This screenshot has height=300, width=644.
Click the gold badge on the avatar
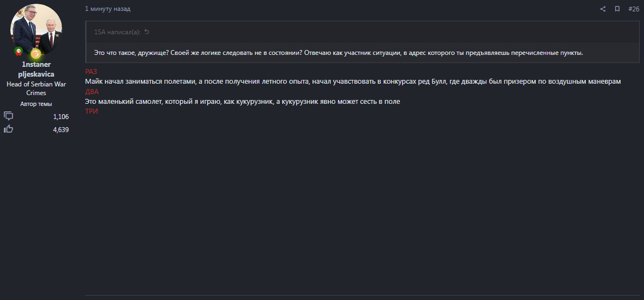(x=35, y=53)
